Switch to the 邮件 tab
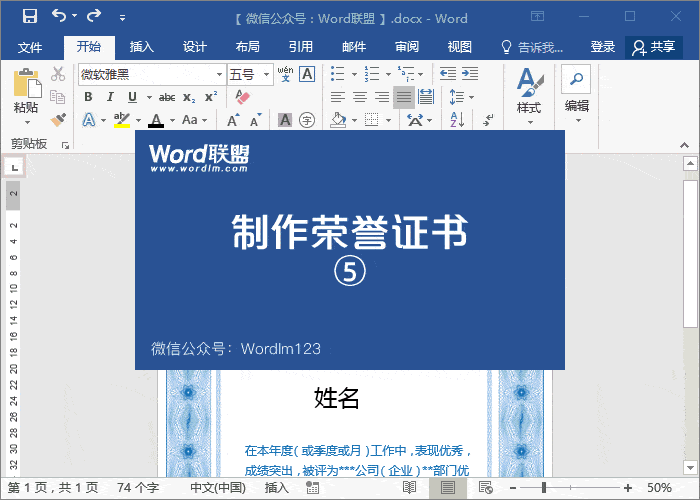 point(354,47)
